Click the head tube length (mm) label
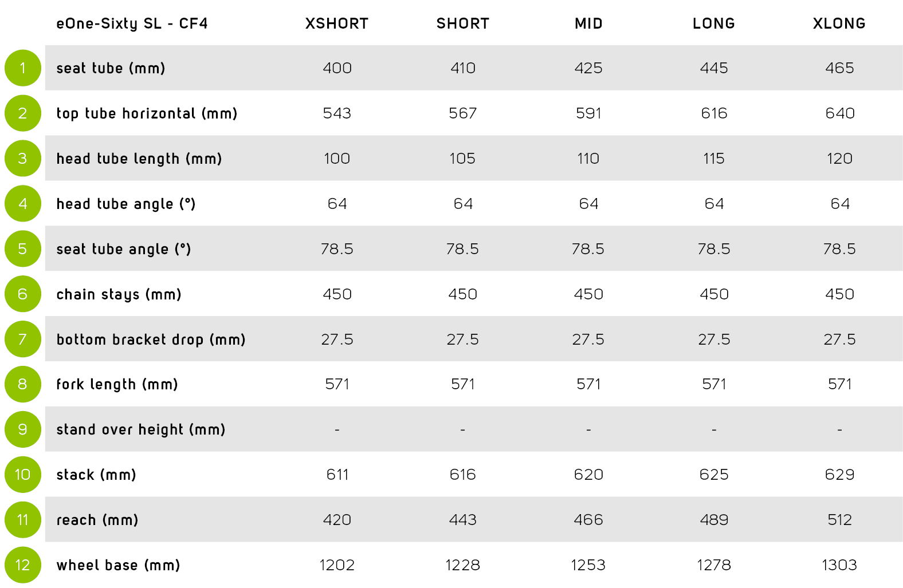Viewport: 903px width, 588px height. coord(139,159)
